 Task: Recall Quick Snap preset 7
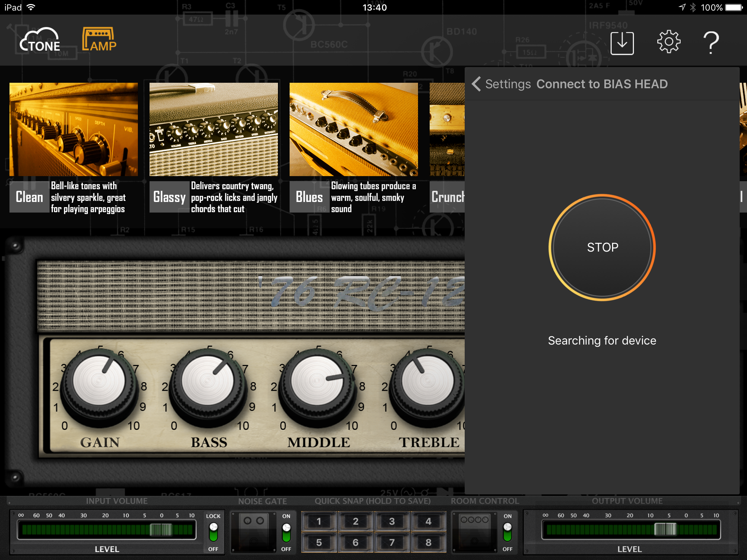[x=392, y=542]
